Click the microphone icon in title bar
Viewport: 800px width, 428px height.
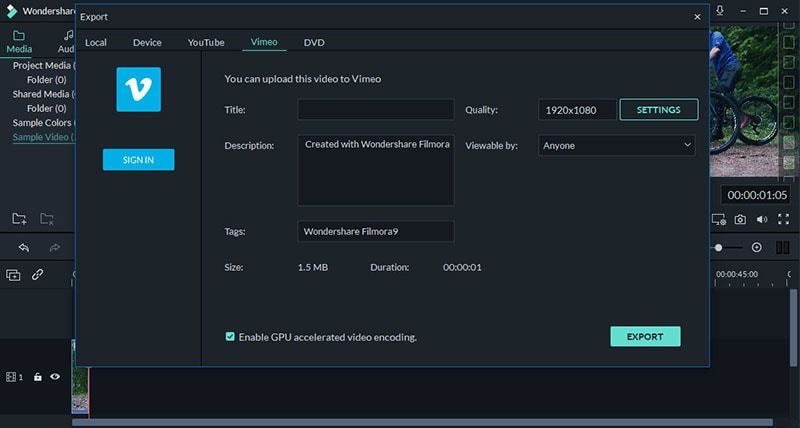click(x=720, y=11)
